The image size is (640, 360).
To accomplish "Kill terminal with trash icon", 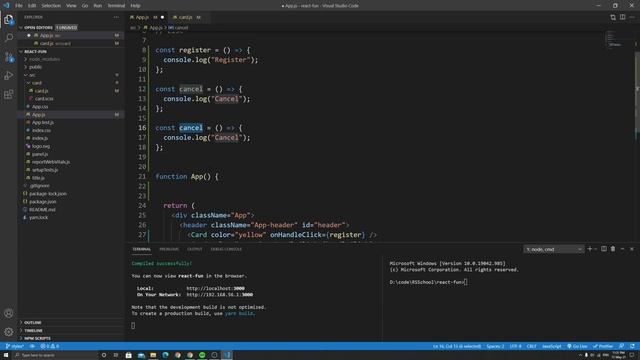I will point(613,249).
